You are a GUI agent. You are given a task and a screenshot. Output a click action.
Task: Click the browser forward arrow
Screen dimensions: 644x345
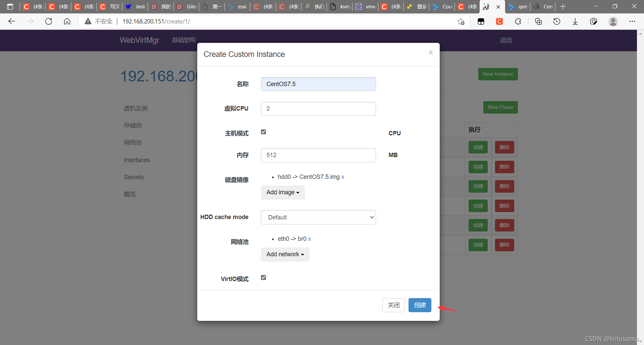(x=30, y=21)
